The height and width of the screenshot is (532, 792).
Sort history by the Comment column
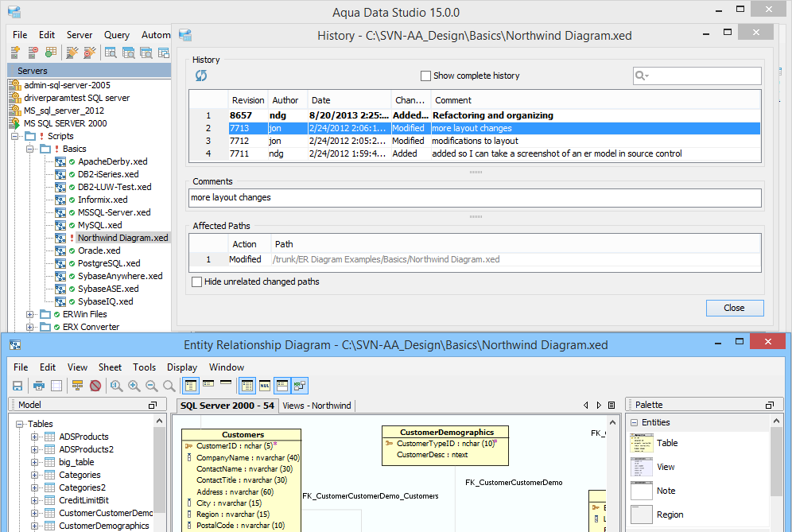point(596,100)
